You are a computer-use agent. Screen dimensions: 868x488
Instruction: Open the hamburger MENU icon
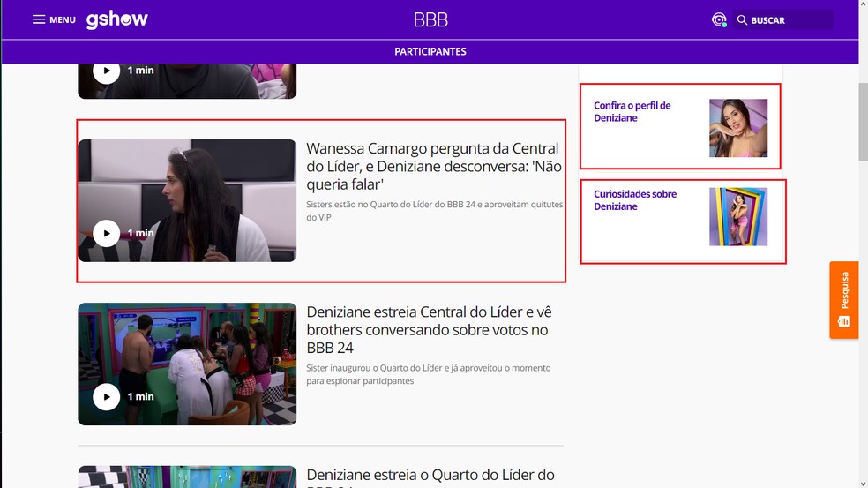[x=39, y=20]
